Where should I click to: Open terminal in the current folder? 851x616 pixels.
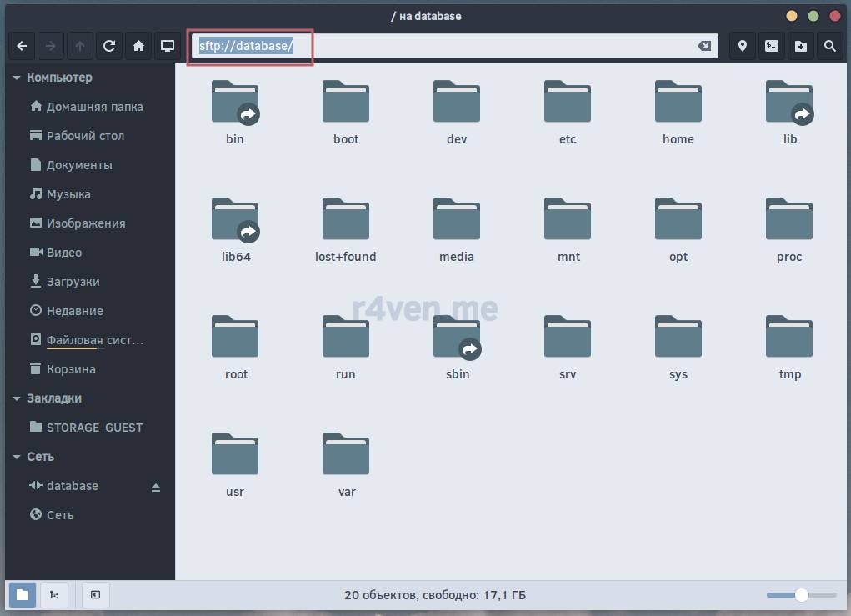772,46
